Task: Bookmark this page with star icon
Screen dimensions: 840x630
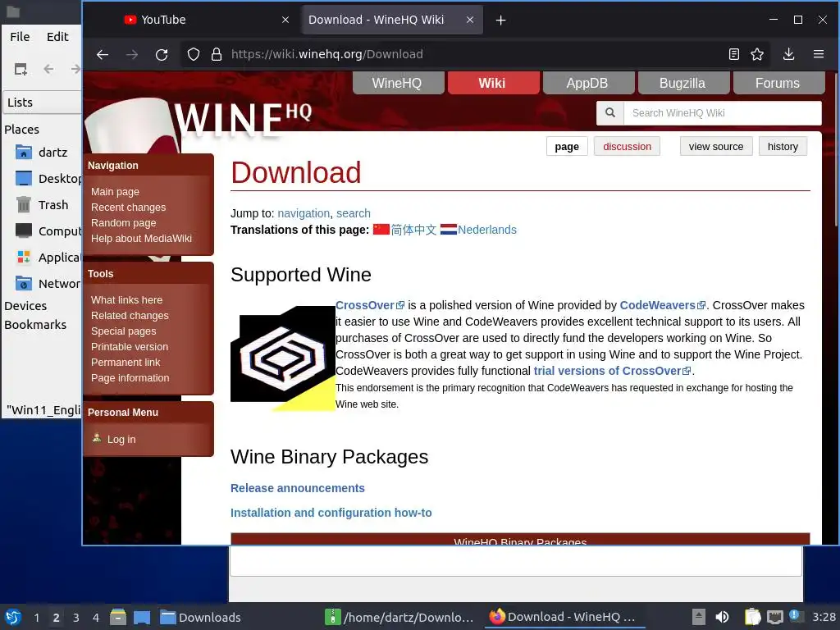Action: click(757, 54)
